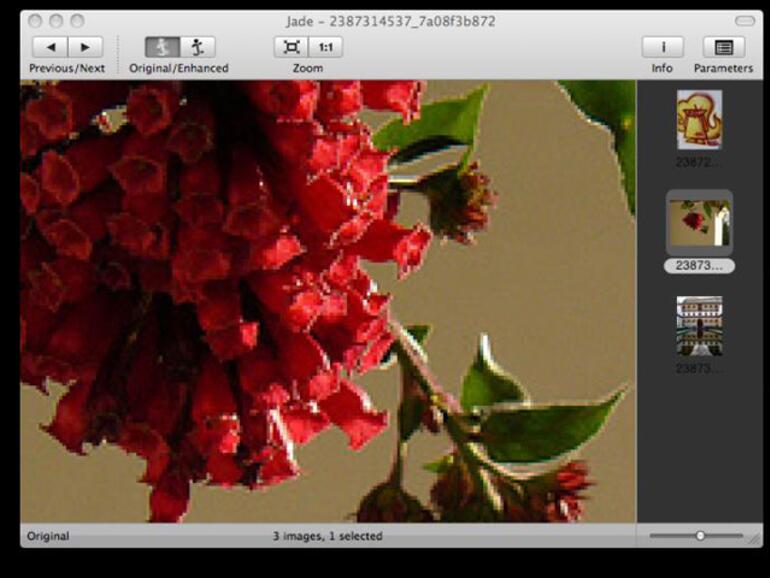The width and height of the screenshot is (770, 578).
Task: Click the 'Original/Enhanced' toolbar label
Action: [x=179, y=68]
